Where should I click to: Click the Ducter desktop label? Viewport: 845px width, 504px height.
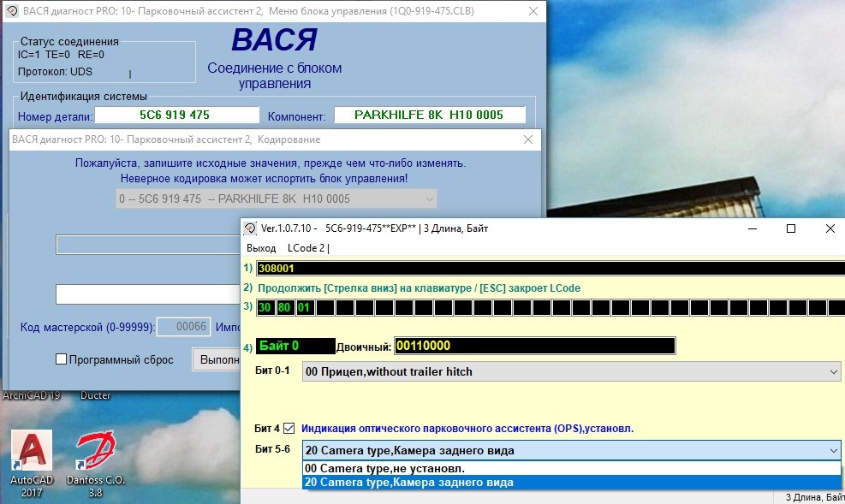point(95,395)
